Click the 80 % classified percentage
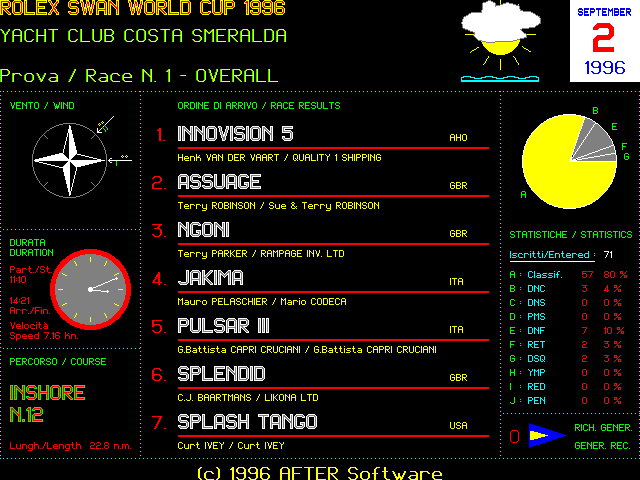The height and width of the screenshot is (480, 640). click(x=616, y=275)
